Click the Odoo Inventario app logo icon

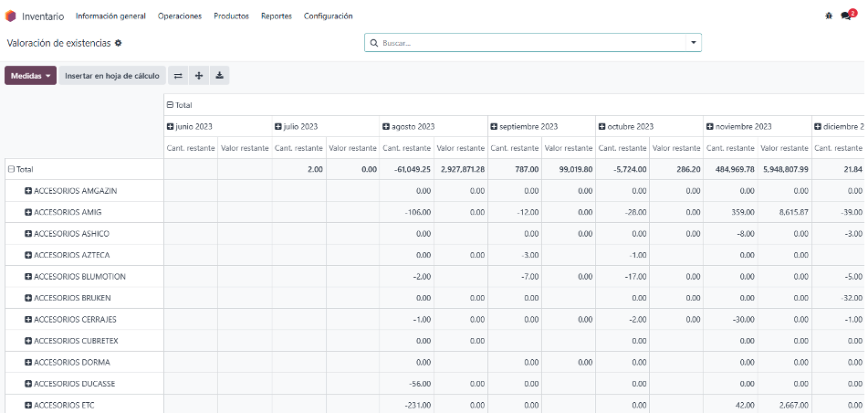tap(10, 16)
